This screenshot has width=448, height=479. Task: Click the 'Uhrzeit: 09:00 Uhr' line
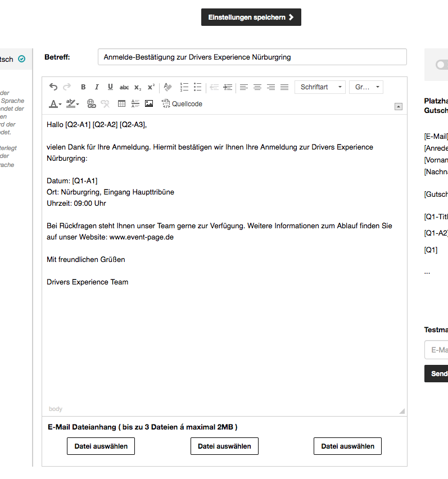point(76,204)
